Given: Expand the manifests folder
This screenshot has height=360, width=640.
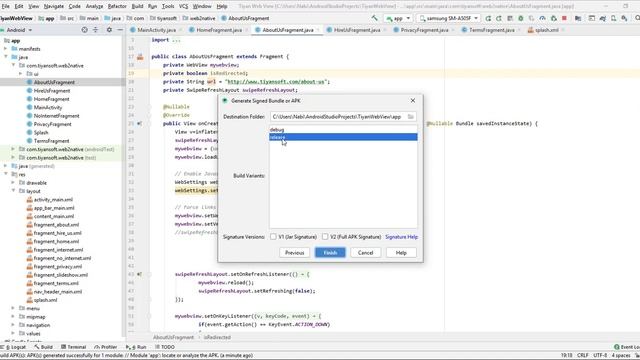Looking at the screenshot, I should click(x=6, y=49).
